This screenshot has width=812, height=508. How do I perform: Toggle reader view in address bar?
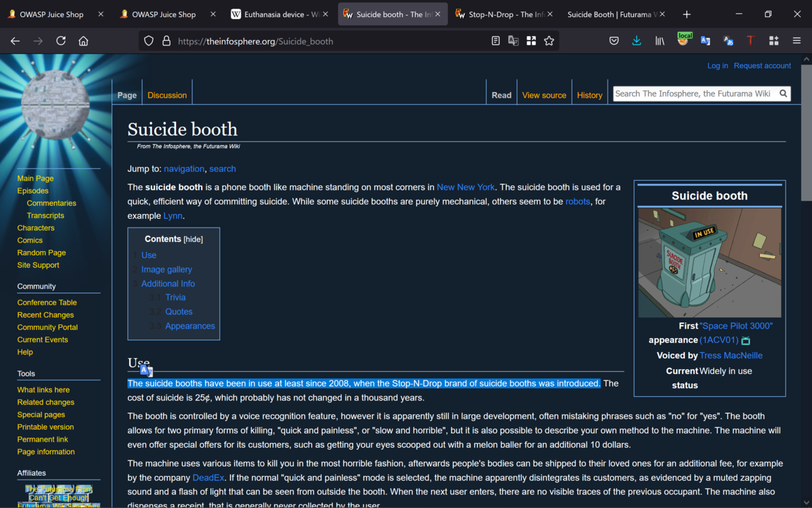(495, 41)
